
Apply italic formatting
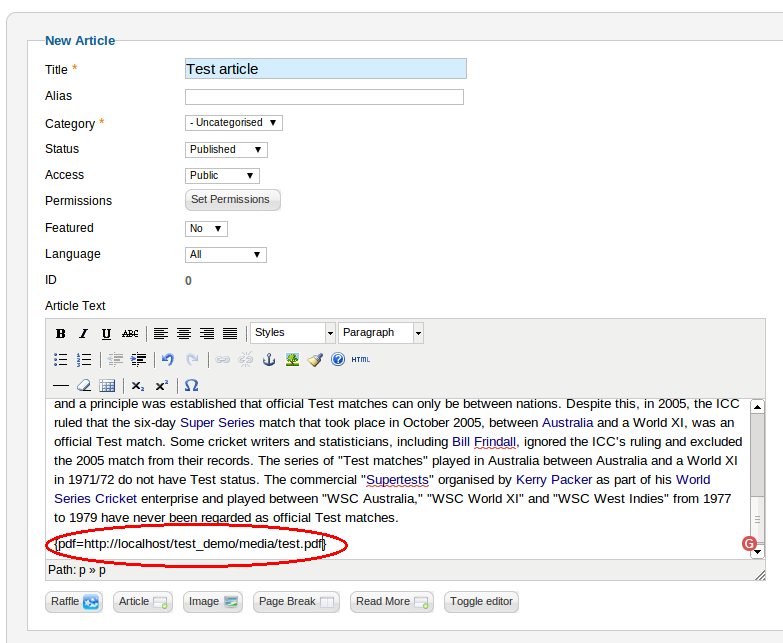tap(84, 334)
